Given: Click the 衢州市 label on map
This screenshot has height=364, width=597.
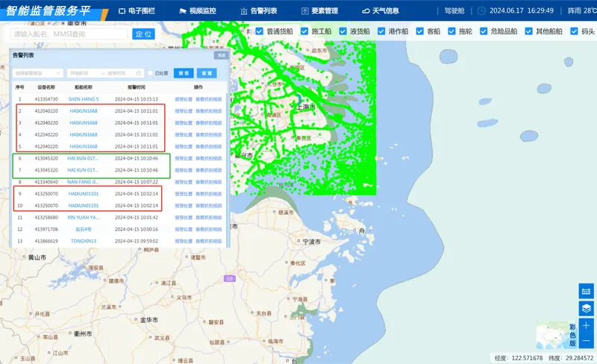Looking at the screenshot, I should (83, 333).
